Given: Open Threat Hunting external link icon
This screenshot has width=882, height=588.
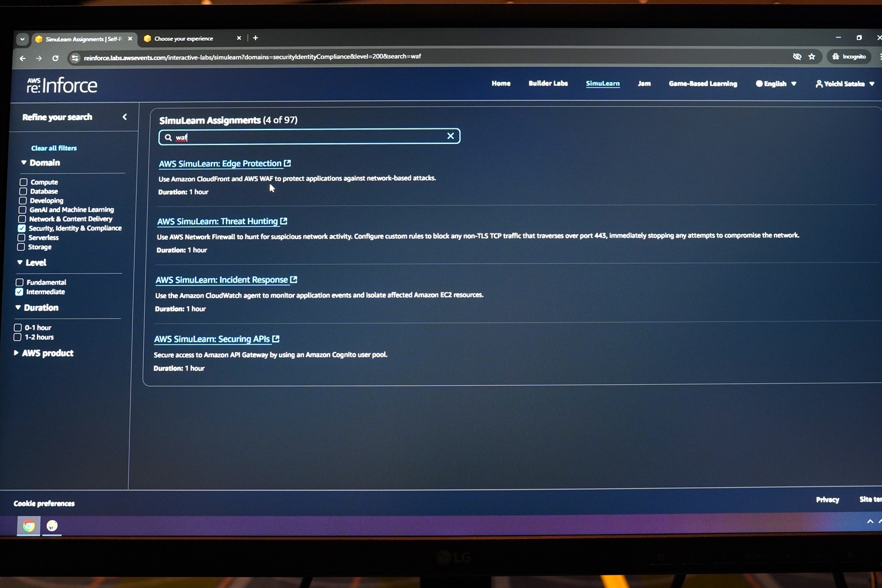Looking at the screenshot, I should pyautogui.click(x=284, y=221).
